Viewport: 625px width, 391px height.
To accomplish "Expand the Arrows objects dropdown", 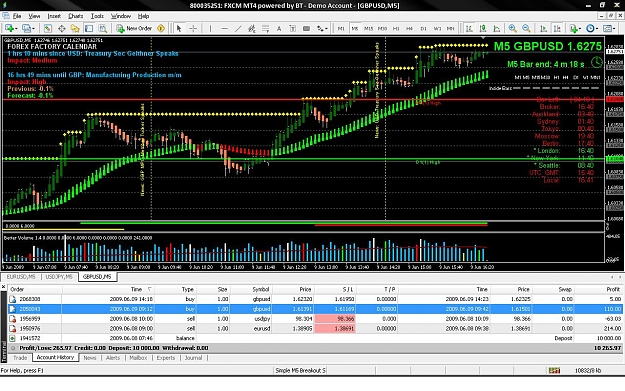I will [x=326, y=28].
